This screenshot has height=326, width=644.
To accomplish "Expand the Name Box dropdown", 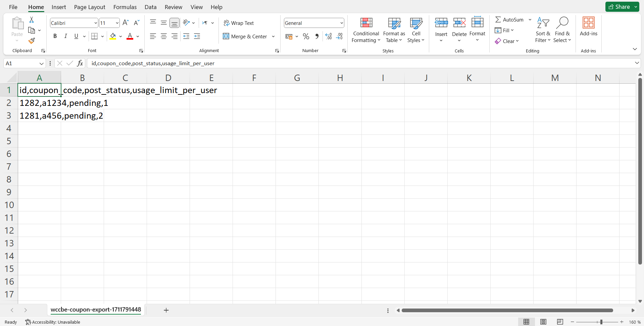I will pyautogui.click(x=42, y=64).
